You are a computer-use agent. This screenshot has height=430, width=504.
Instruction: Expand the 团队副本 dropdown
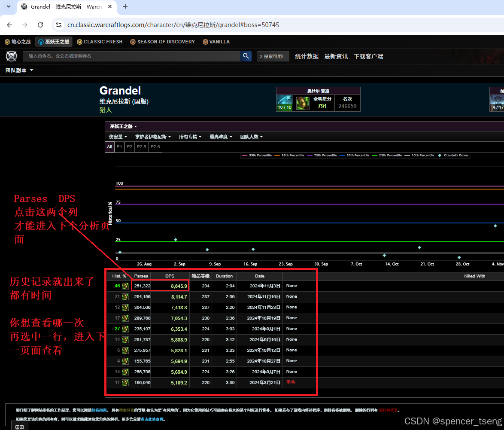(x=19, y=70)
